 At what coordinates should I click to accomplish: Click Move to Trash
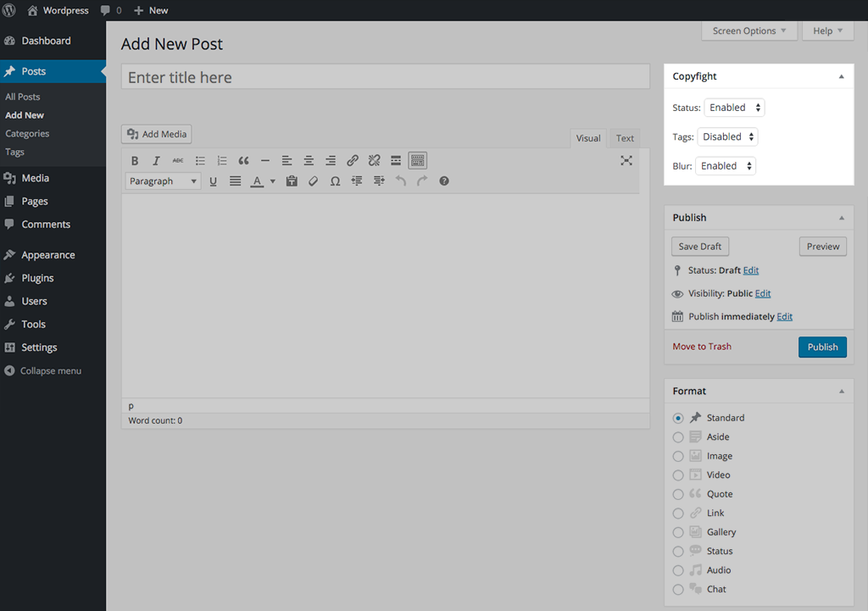tap(702, 347)
